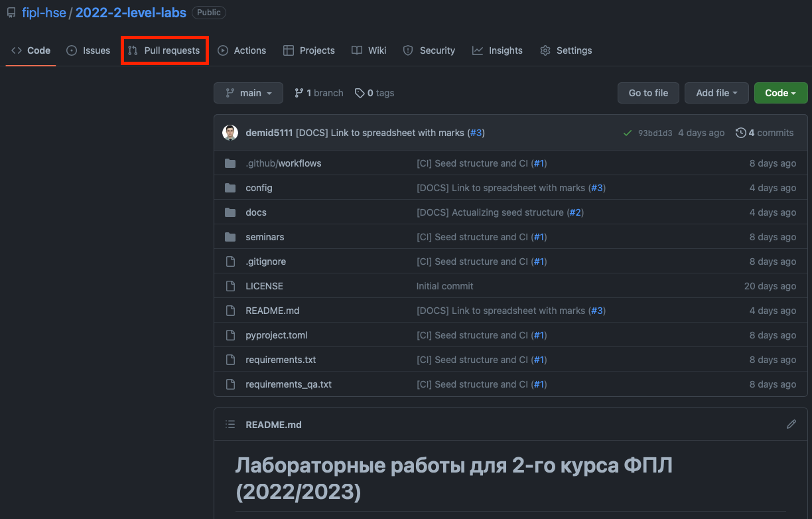Edit README with the pencil icon

click(791, 424)
